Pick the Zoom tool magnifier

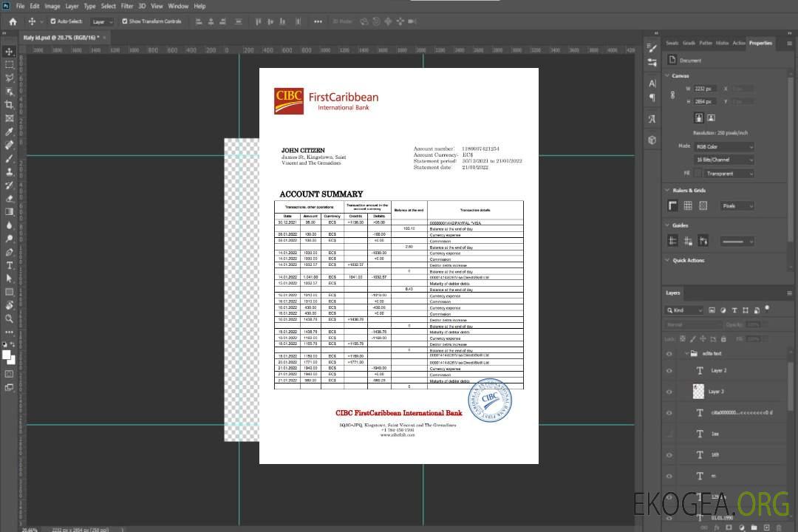click(x=10, y=318)
